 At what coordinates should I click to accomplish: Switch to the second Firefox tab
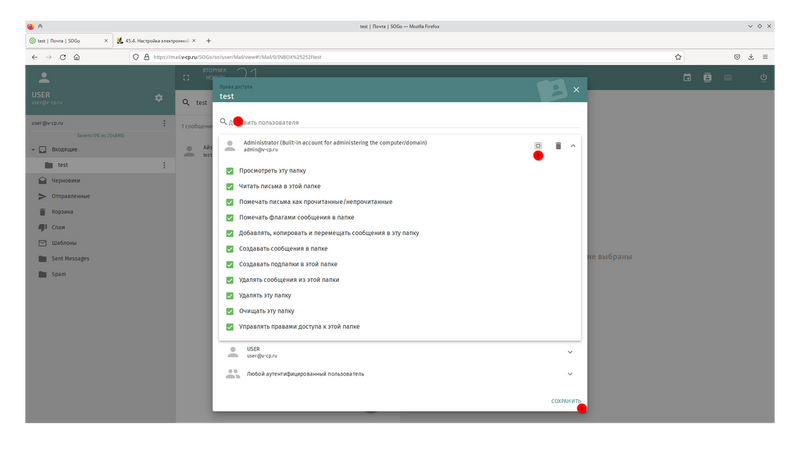155,40
